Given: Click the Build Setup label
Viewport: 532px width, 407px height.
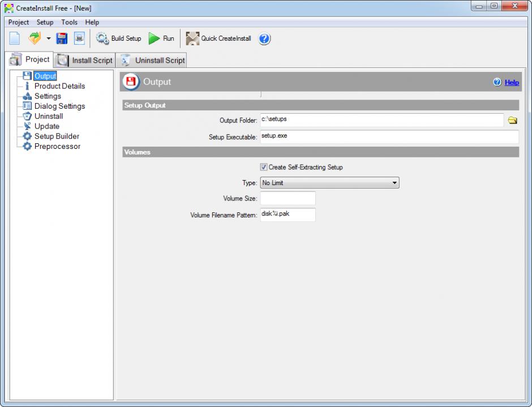Looking at the screenshot, I should (x=126, y=38).
